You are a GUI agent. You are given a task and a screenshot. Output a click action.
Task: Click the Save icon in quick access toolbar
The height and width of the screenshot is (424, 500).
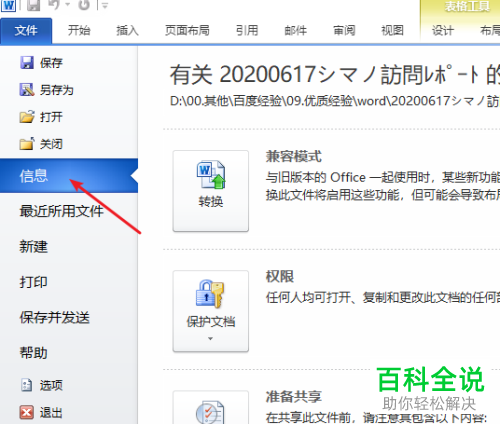[33, 5]
